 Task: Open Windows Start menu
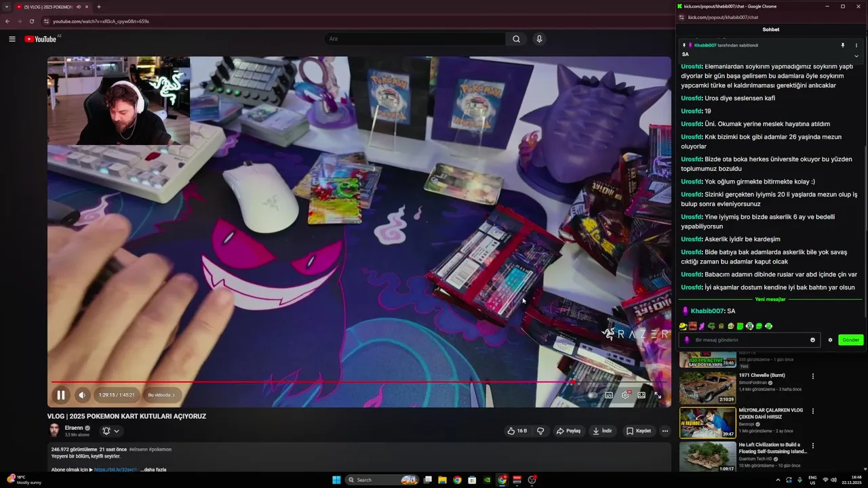(x=336, y=480)
